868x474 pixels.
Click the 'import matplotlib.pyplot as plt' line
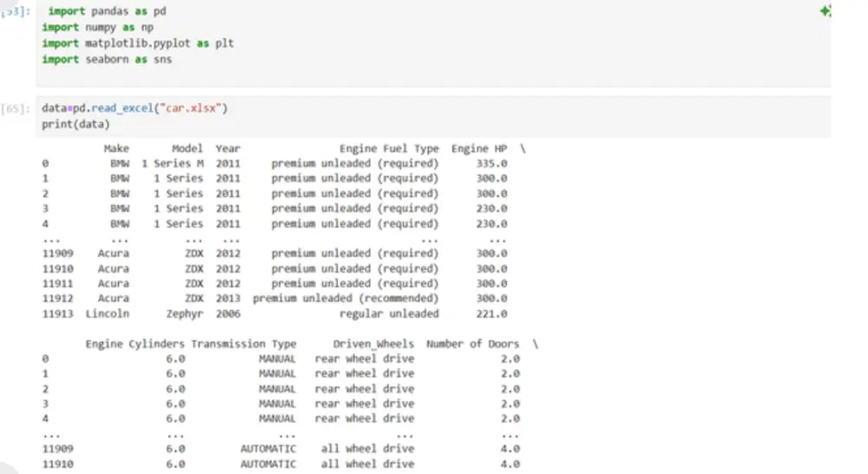(x=138, y=43)
